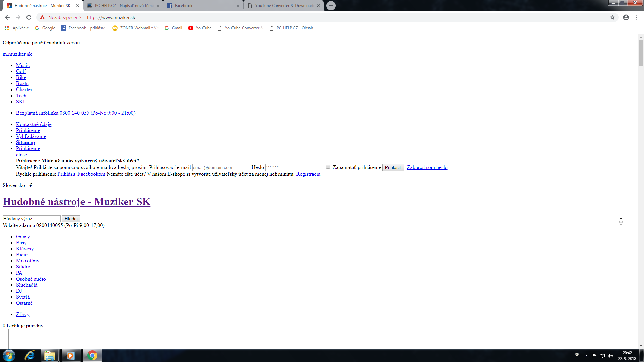Open the Chrome profile account icon
The image size is (644, 362).
[x=626, y=17]
